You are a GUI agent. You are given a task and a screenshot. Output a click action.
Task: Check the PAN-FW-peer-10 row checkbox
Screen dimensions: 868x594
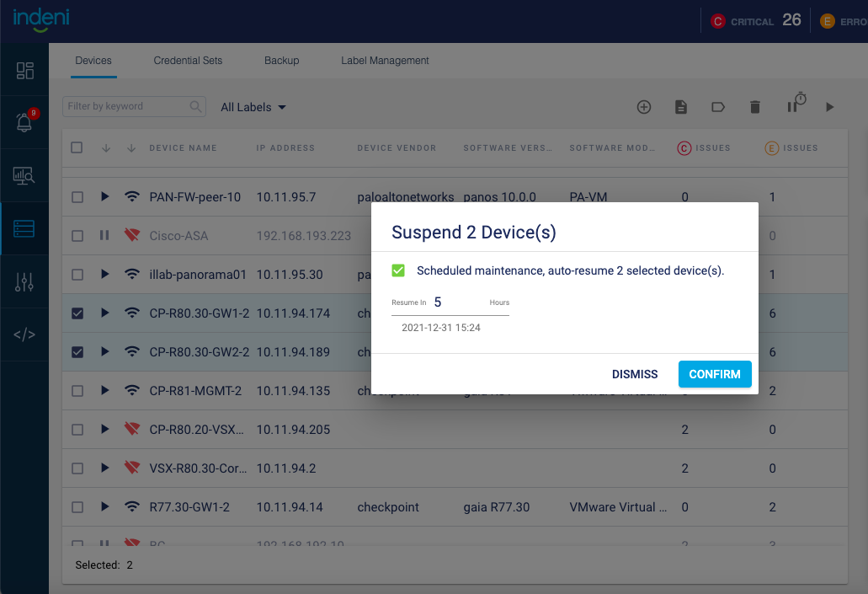[77, 197]
